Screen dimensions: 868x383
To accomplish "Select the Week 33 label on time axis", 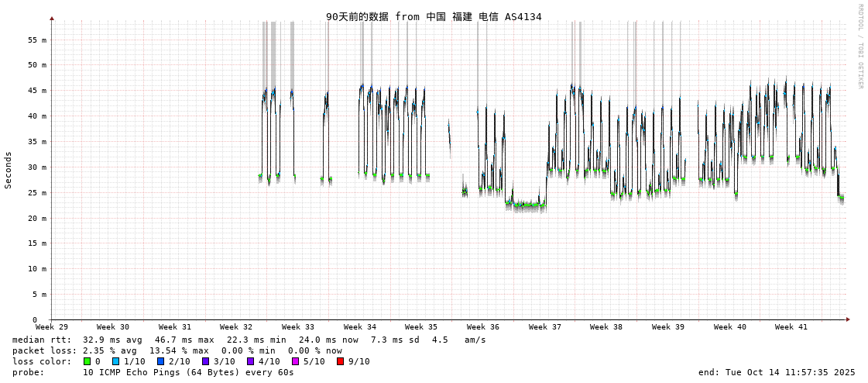I will coord(298,327).
